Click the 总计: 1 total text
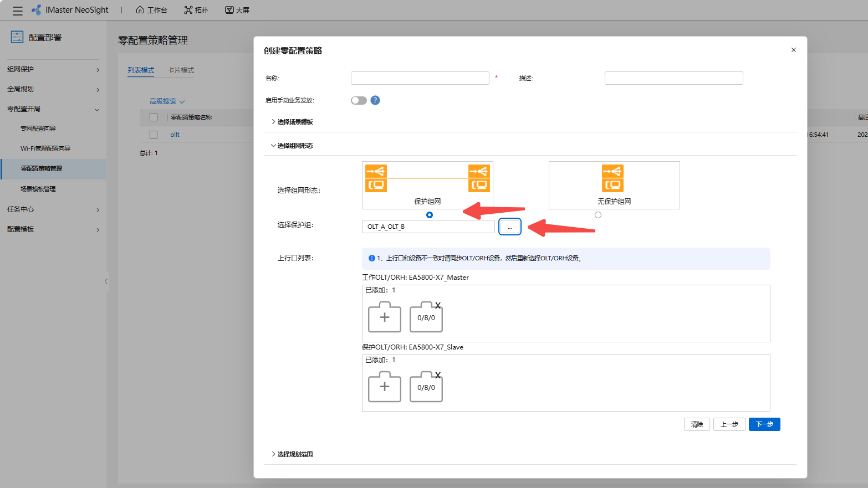Viewport: 868px width, 488px height. point(149,153)
